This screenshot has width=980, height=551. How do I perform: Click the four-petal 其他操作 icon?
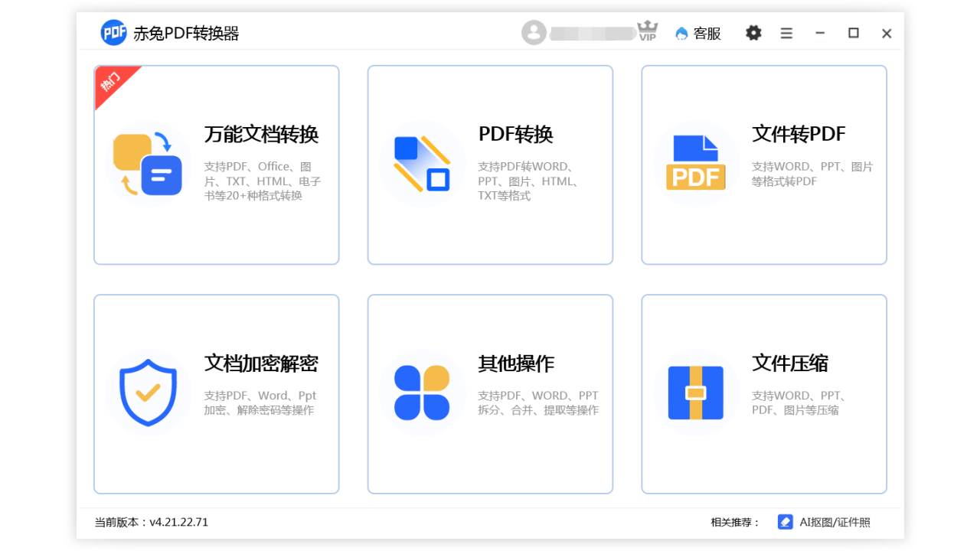(422, 393)
